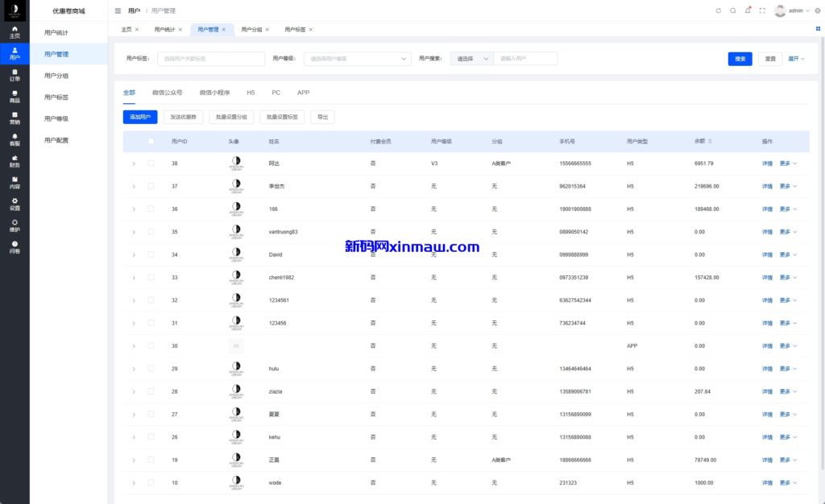The width and height of the screenshot is (825, 504).
Task: Expand the row for user ID 37
Action: click(x=134, y=186)
